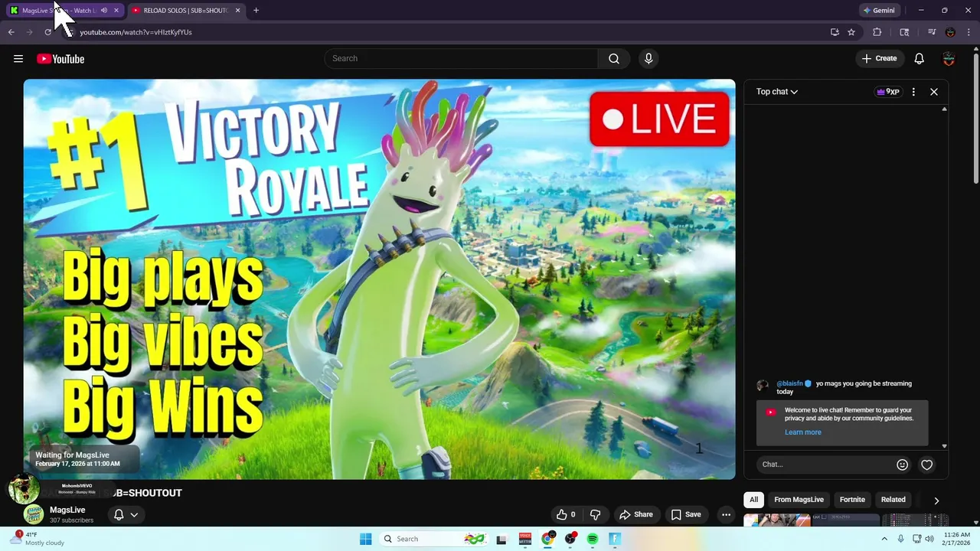The width and height of the screenshot is (980, 551).
Task: Click the 307 subscribers text
Action: [71, 520]
